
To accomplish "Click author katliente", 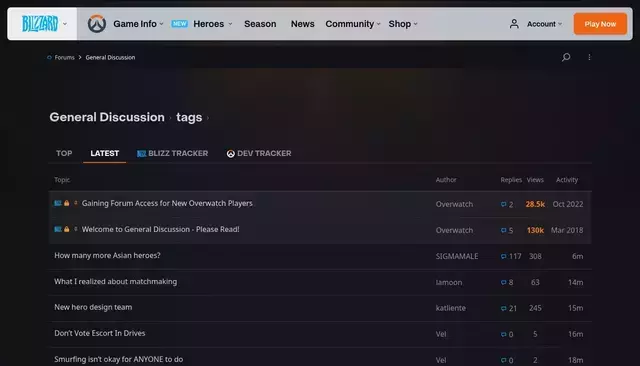I will click(x=451, y=308).
